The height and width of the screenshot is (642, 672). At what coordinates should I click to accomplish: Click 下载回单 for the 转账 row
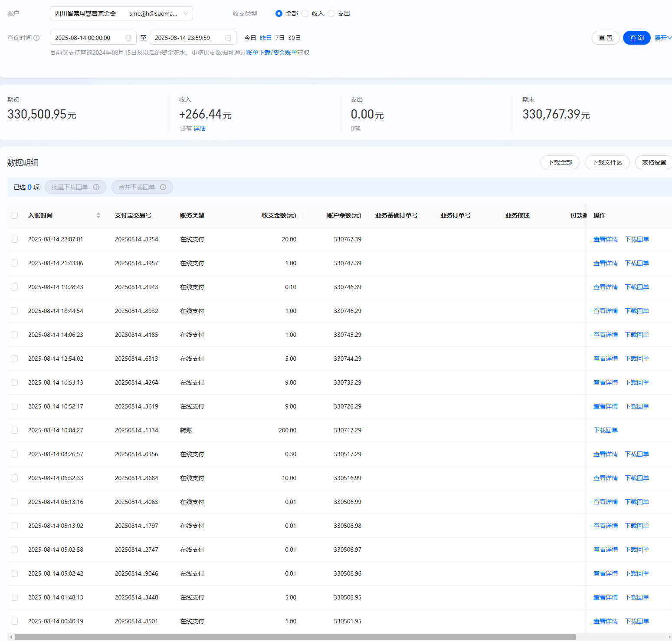pyautogui.click(x=605, y=430)
